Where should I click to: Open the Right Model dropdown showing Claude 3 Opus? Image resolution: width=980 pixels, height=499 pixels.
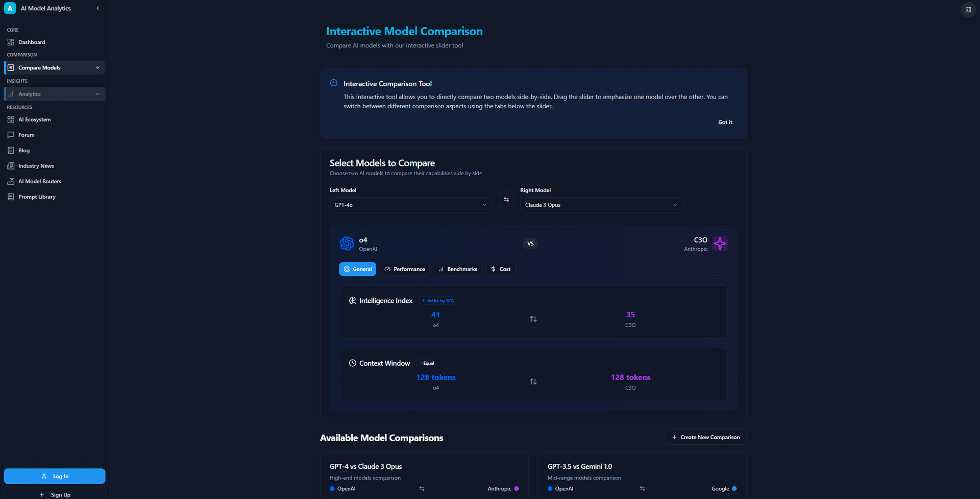pos(601,205)
